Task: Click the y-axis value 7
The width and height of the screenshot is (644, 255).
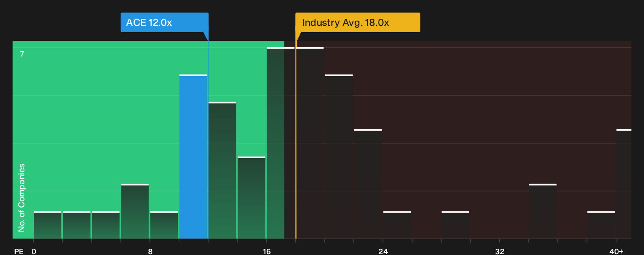Action: 22,54
